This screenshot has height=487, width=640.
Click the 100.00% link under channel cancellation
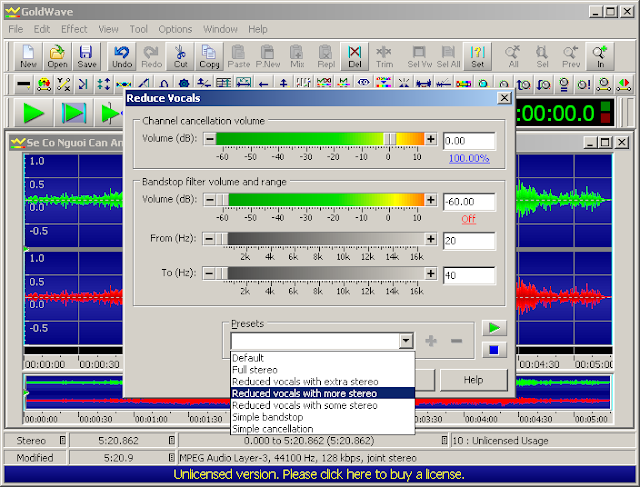coord(468,158)
